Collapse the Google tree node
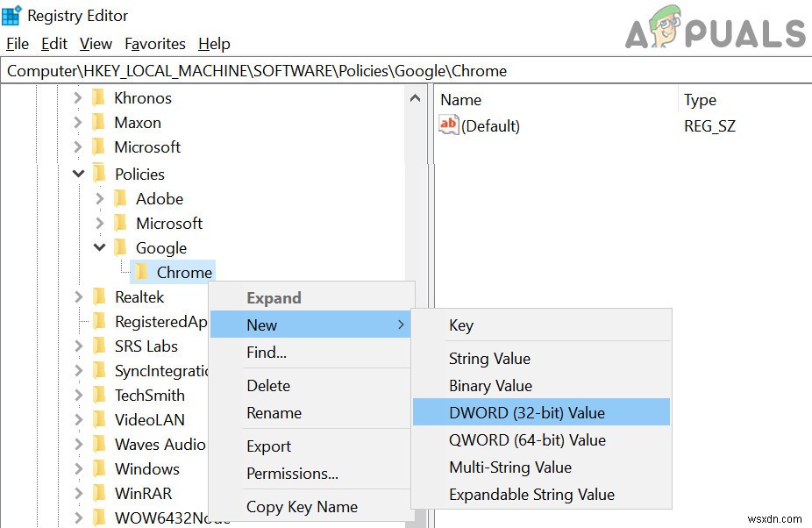The image size is (812, 528). 99,247
